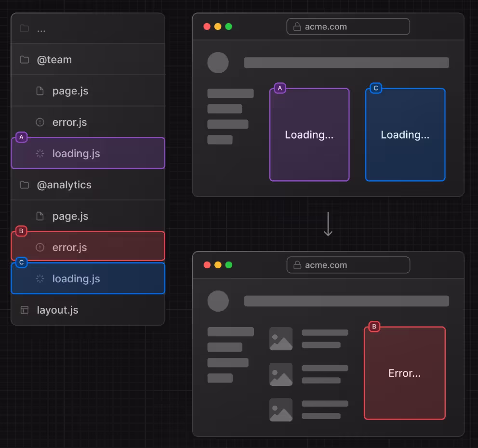Viewport: 478px width, 448px height.
Task: Click the header title bar placeholder in top browser
Action: 346,63
